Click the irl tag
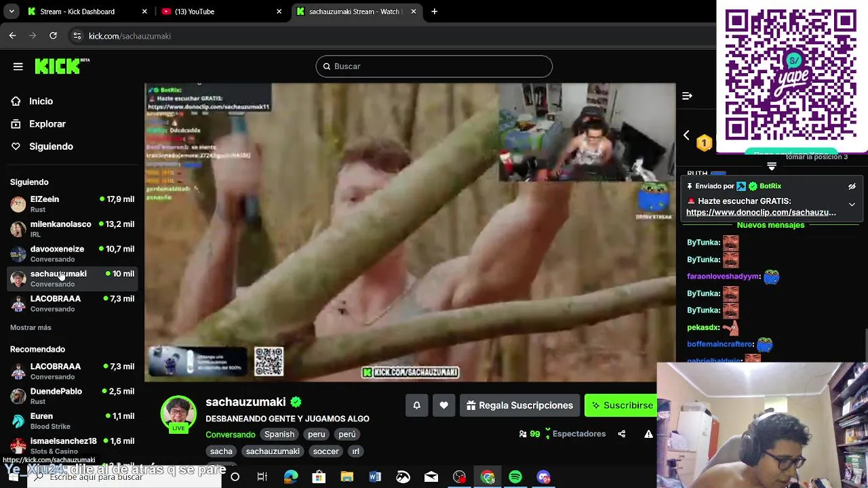Screen dimensions: 868x488 (x=355, y=451)
